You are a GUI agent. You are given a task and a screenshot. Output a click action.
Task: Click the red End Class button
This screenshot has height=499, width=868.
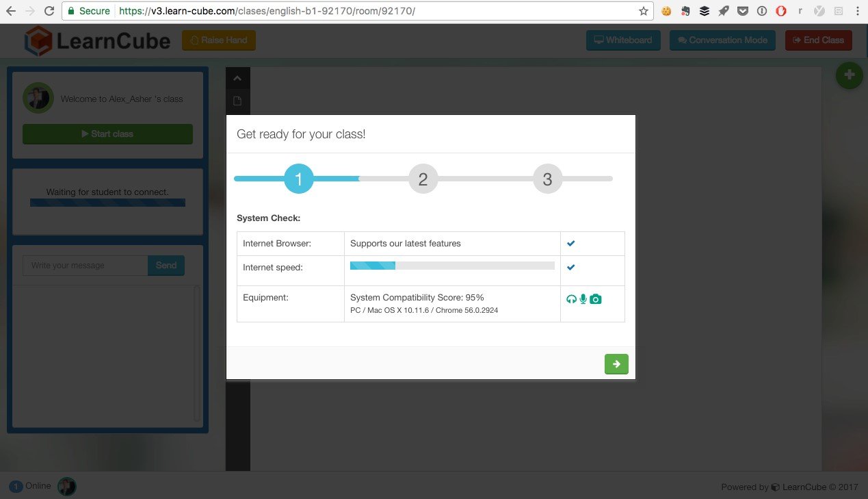point(819,40)
